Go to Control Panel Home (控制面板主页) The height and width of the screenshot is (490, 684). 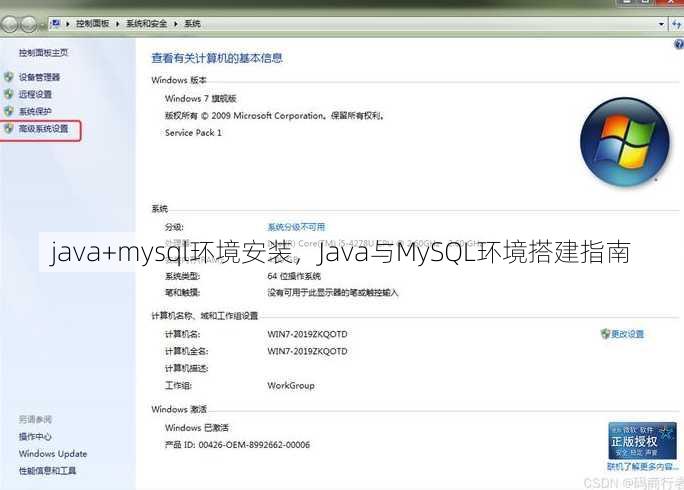tap(43, 53)
